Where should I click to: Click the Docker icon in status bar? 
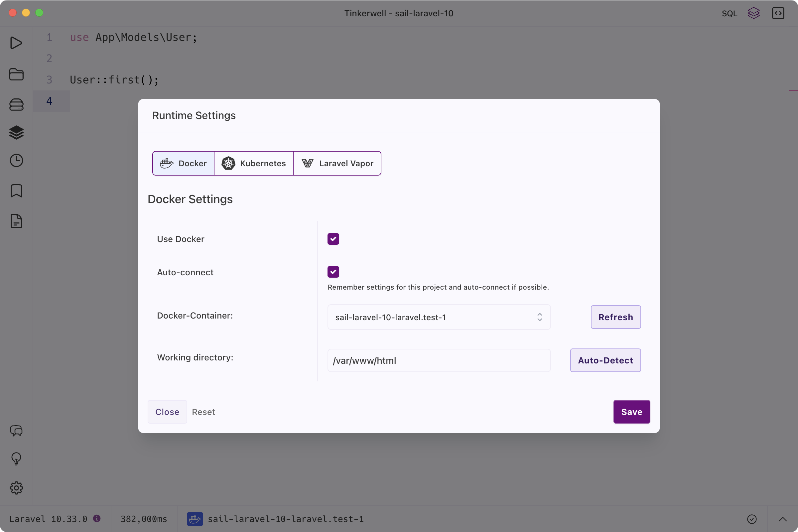[x=195, y=519]
